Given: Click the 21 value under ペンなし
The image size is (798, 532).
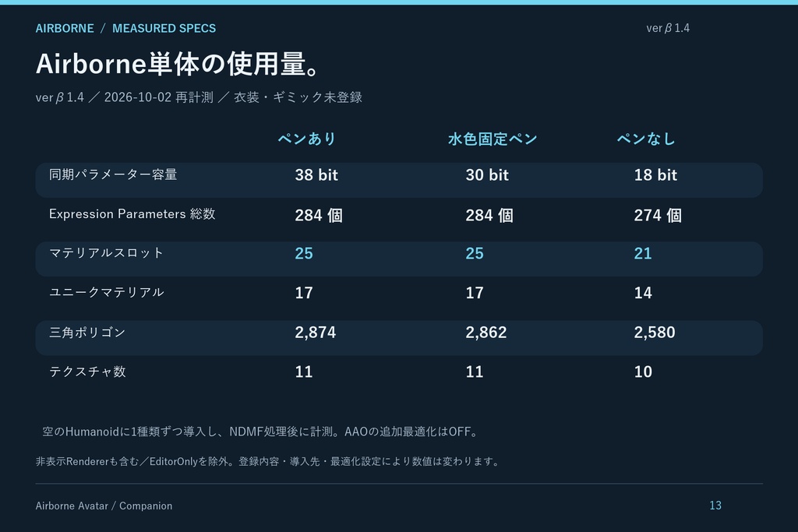Looking at the screenshot, I should pyautogui.click(x=643, y=253).
